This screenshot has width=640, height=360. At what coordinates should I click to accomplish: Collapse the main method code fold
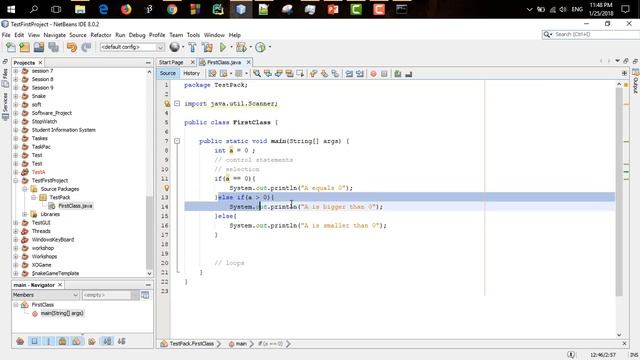(177, 141)
